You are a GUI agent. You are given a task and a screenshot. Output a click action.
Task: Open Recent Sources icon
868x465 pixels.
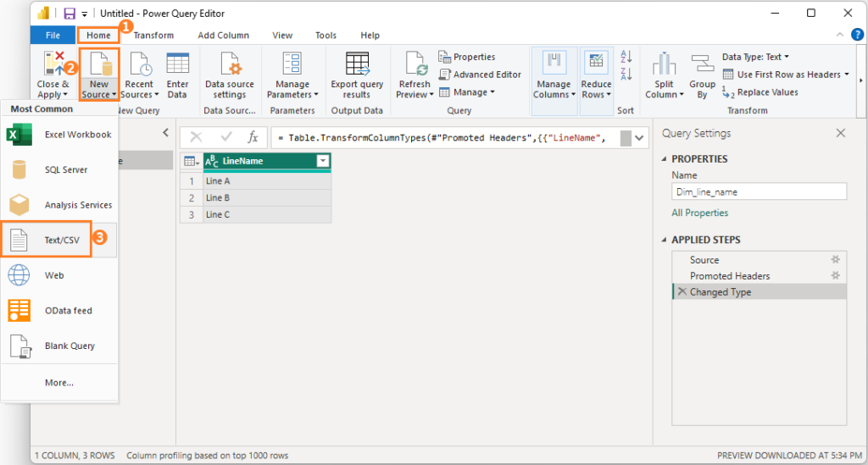click(140, 64)
